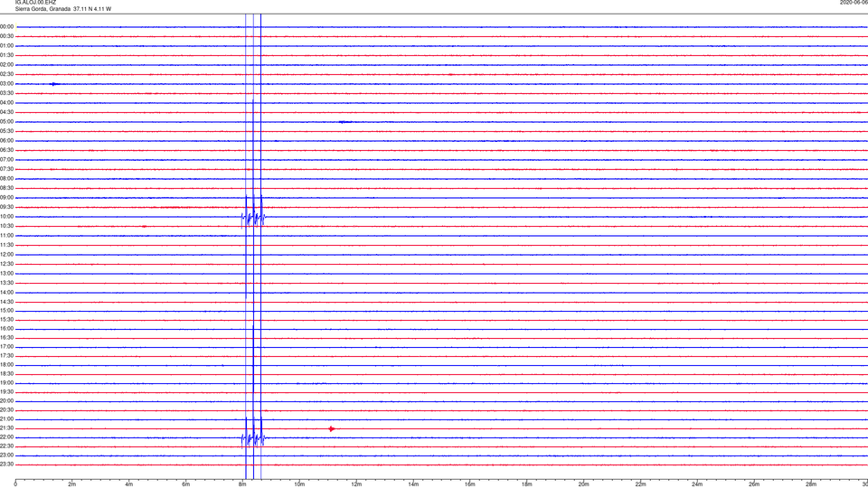Click the 24m tick on time axis
The image size is (868, 488).
pyautogui.click(x=697, y=484)
